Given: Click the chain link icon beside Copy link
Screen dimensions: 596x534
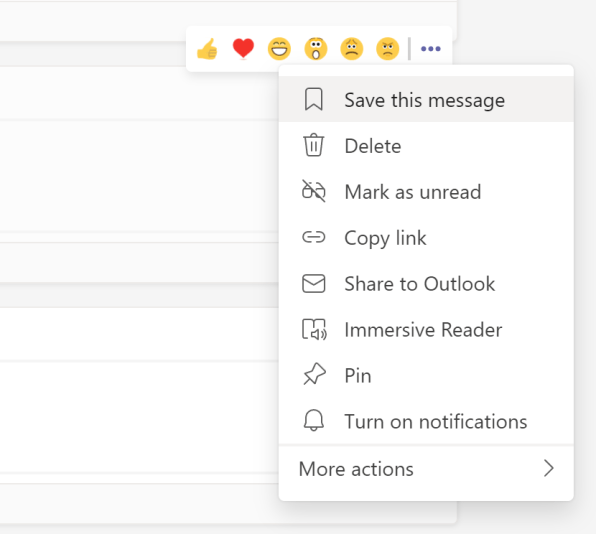Looking at the screenshot, I should [314, 238].
